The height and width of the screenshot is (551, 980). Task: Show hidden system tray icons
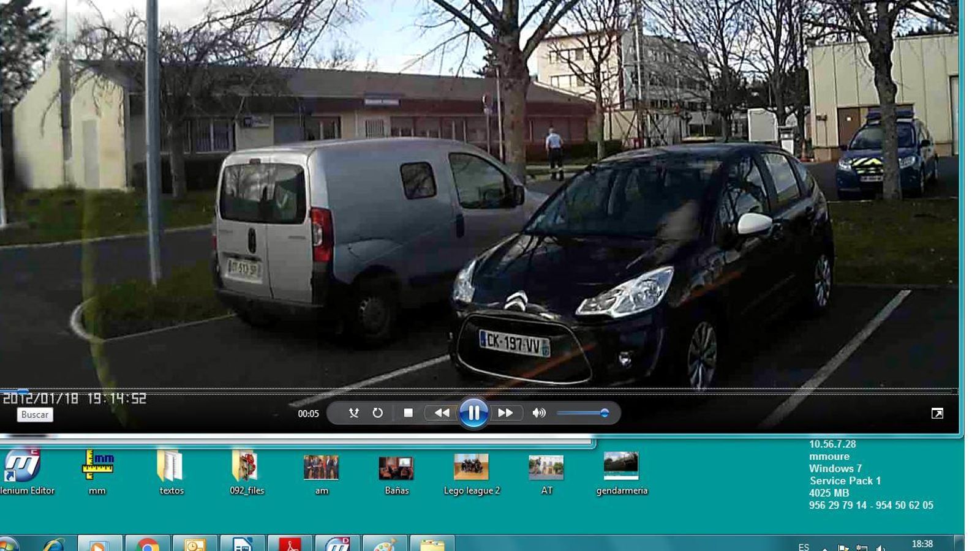824,547
